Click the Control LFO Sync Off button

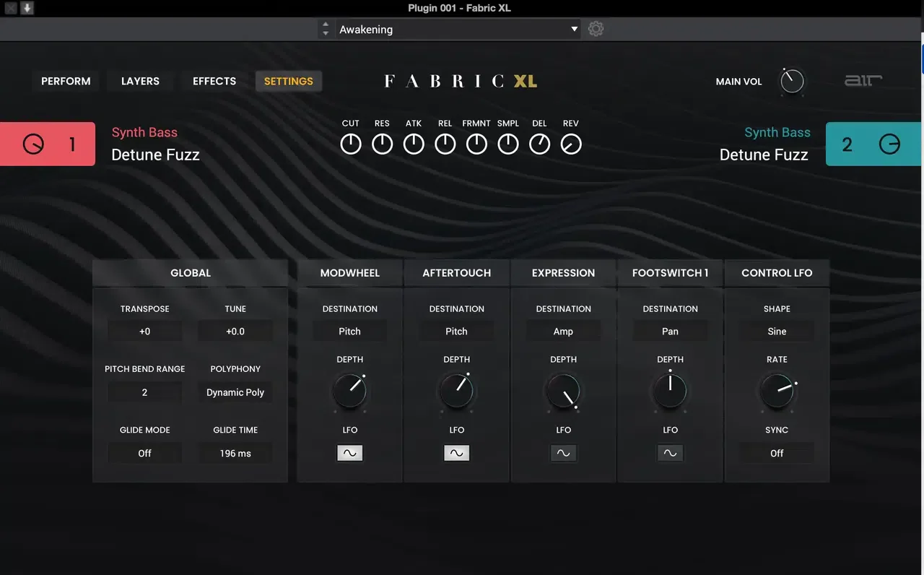777,453
